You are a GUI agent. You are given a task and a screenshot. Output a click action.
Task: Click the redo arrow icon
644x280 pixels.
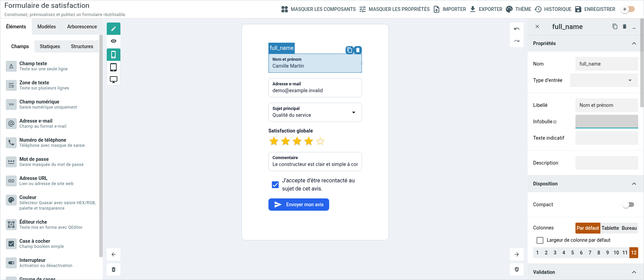[517, 41]
